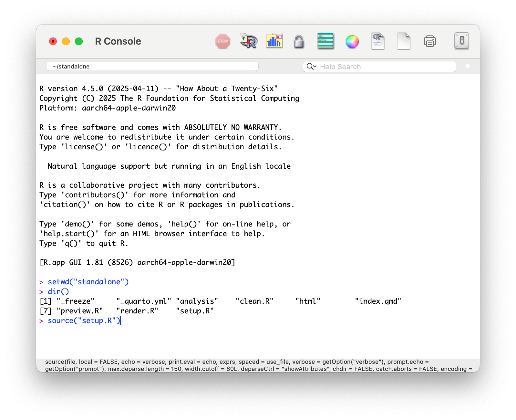
Task: Click the "_quarto.yml" file name output
Action: tap(144, 301)
